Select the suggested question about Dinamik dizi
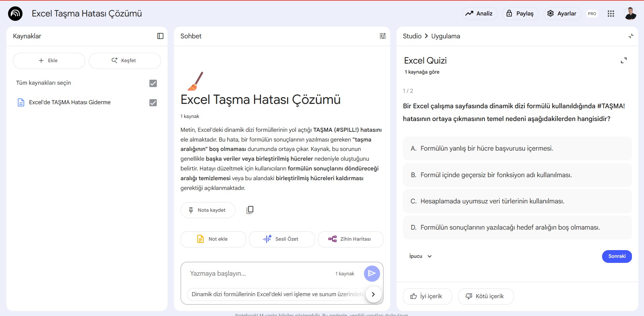This screenshot has width=644, height=316. 277,294
